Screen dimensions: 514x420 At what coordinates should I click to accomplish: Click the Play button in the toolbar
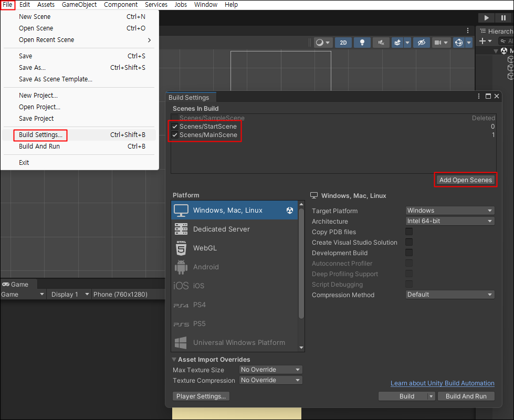coord(487,18)
